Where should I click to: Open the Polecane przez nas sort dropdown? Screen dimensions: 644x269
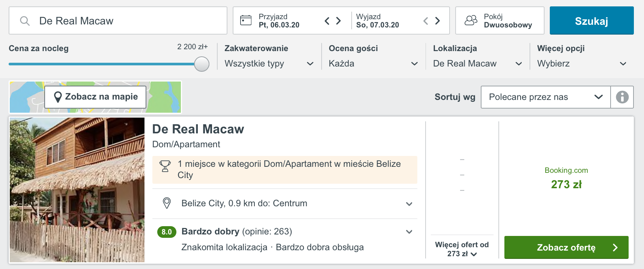pyautogui.click(x=546, y=97)
